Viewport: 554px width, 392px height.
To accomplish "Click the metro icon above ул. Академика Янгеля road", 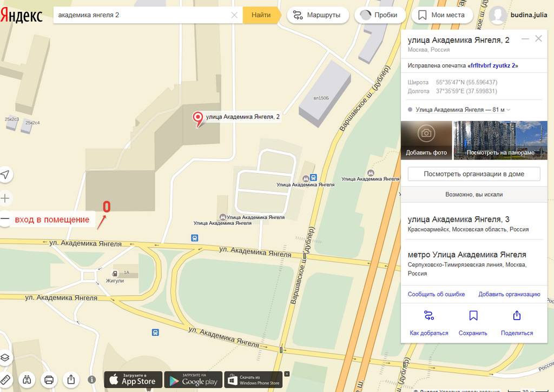I will coord(223,217).
